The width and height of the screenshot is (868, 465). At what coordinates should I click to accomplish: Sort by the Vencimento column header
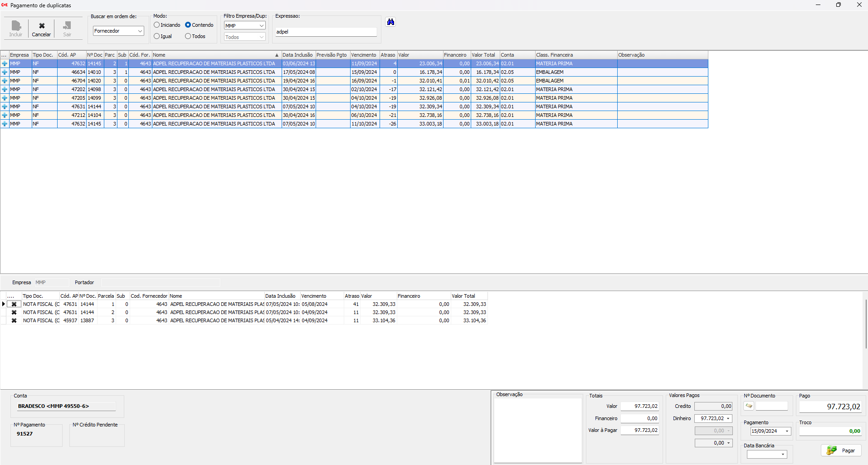[x=364, y=55]
